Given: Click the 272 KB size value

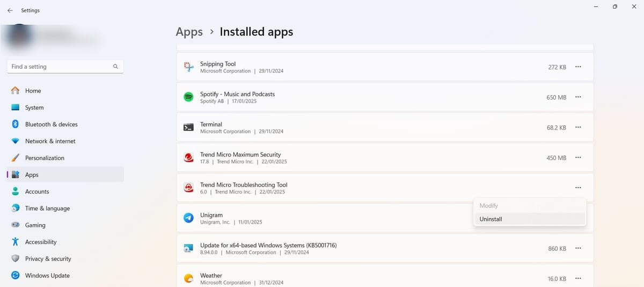Looking at the screenshot, I should pyautogui.click(x=557, y=67).
